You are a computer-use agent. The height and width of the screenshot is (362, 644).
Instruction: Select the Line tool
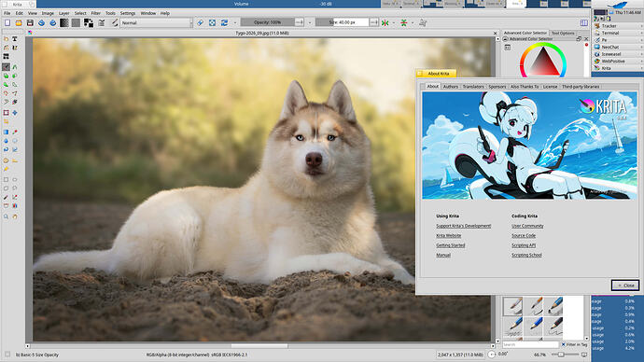click(15, 66)
